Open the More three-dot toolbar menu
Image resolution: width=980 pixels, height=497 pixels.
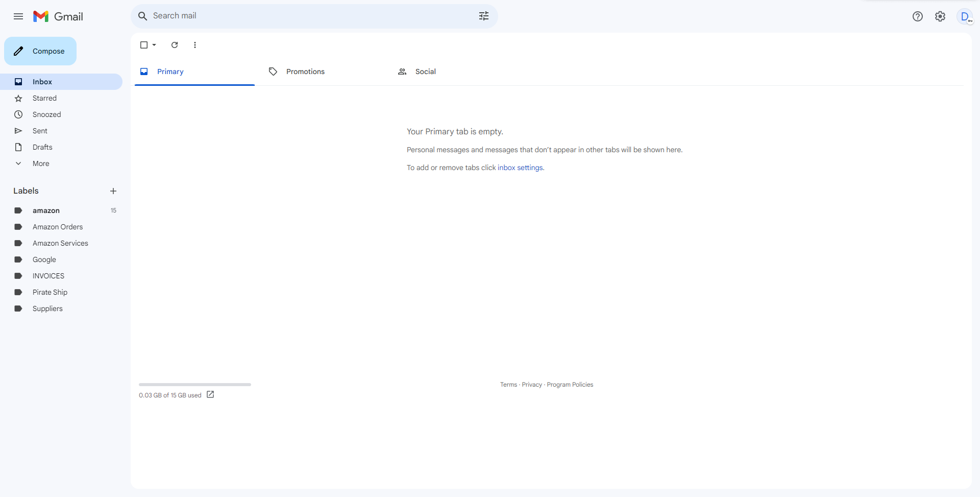pyautogui.click(x=195, y=45)
